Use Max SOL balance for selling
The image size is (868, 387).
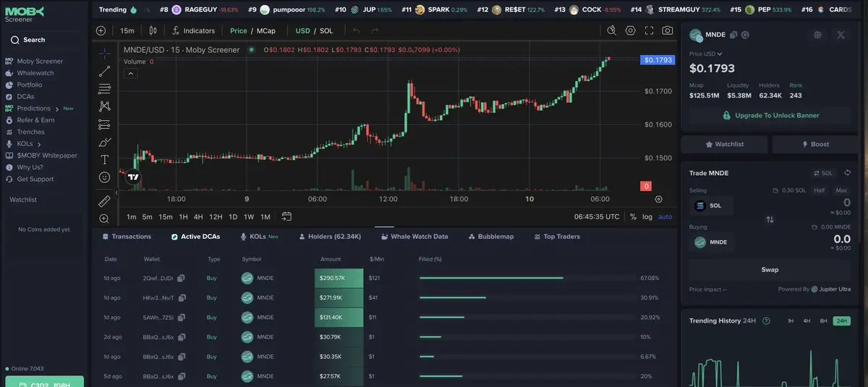841,190
